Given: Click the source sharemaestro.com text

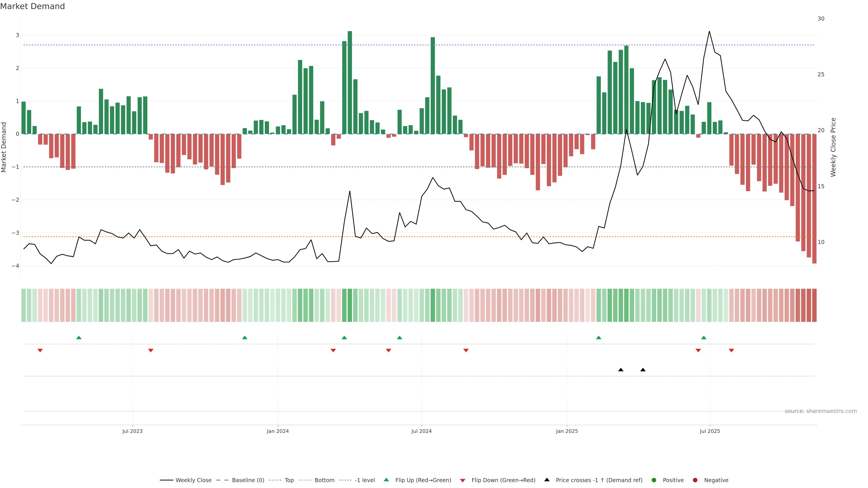Looking at the screenshot, I should [821, 411].
